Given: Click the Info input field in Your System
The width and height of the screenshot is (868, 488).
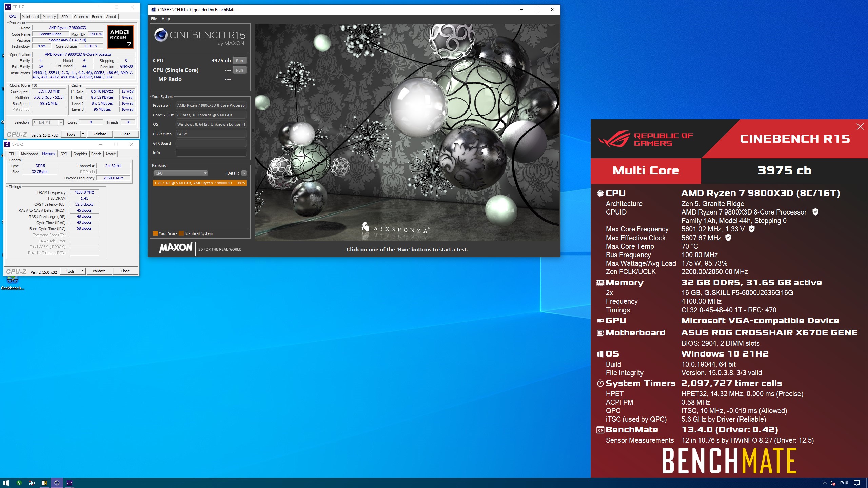Looking at the screenshot, I should pyautogui.click(x=211, y=153).
